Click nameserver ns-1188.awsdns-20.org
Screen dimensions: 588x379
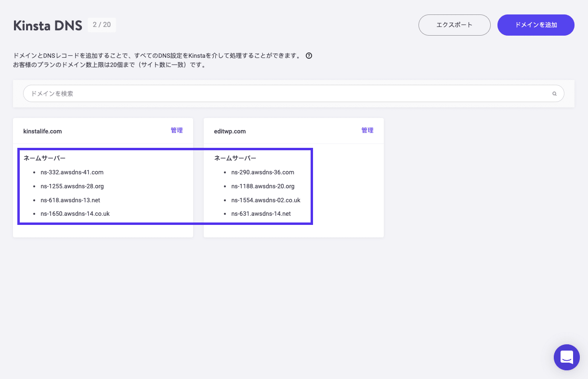click(x=263, y=186)
